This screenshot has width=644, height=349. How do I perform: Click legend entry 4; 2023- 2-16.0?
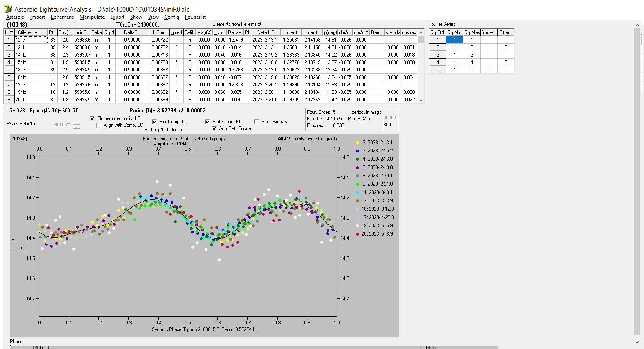377,159
